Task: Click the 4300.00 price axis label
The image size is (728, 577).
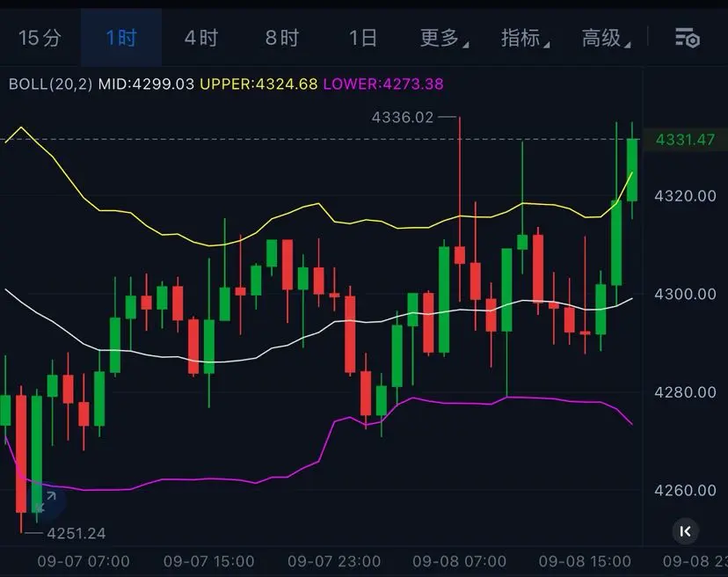Action: point(685,294)
